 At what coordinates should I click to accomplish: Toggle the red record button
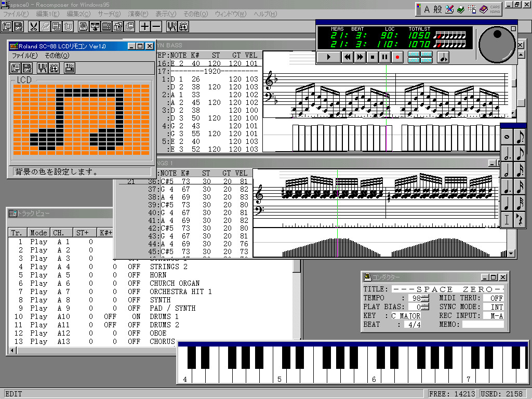(x=397, y=57)
